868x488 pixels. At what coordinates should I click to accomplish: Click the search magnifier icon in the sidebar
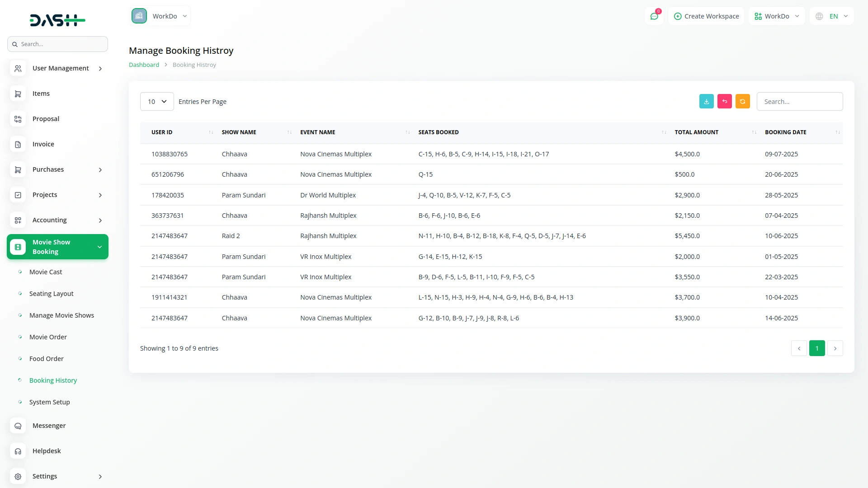(x=15, y=44)
